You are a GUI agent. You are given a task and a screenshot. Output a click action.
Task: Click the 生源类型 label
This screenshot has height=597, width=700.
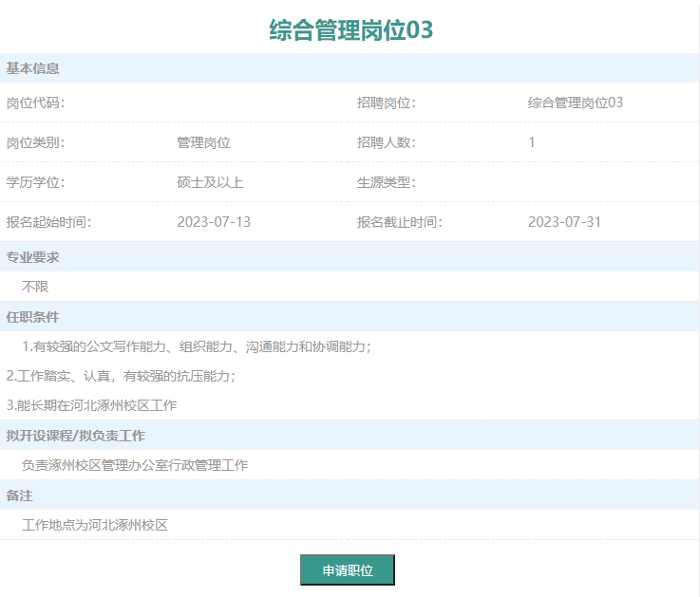click(x=387, y=182)
